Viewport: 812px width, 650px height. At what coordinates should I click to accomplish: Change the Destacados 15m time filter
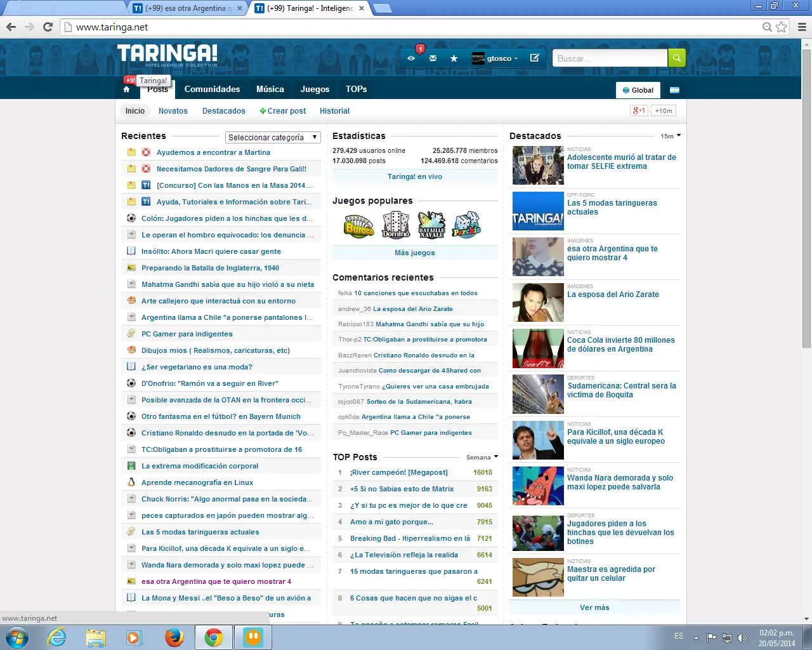tap(671, 136)
